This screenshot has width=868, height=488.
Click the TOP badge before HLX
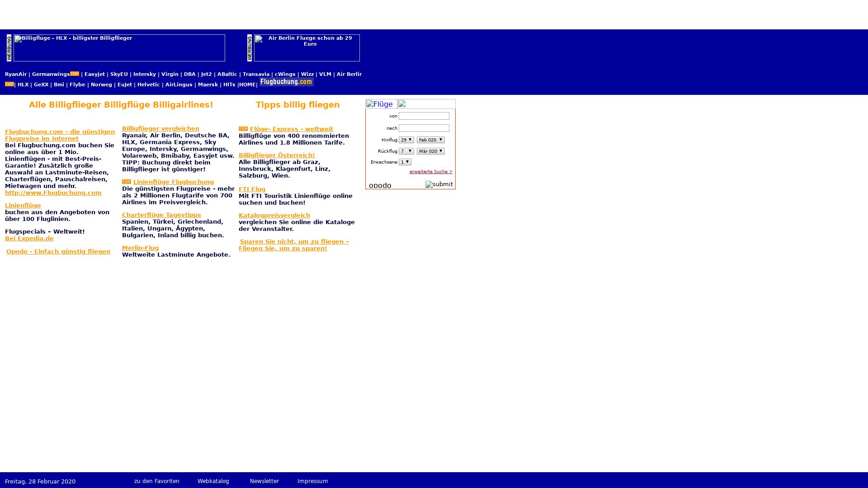click(9, 84)
